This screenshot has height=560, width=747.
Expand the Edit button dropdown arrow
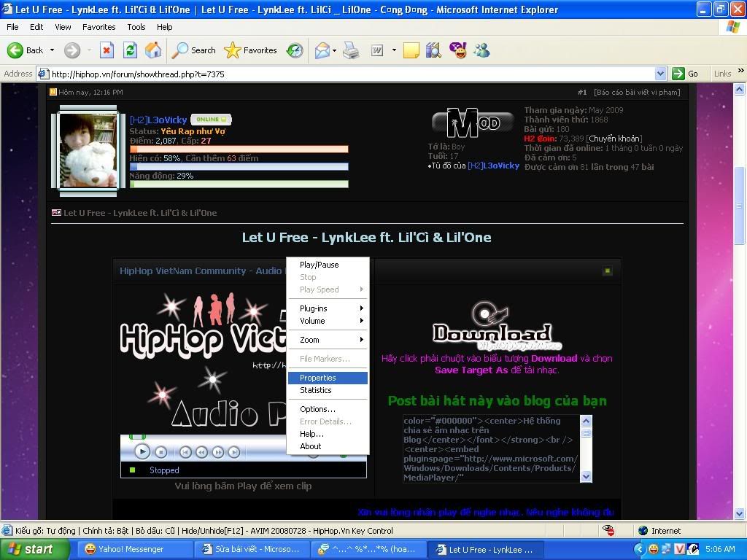(x=394, y=50)
